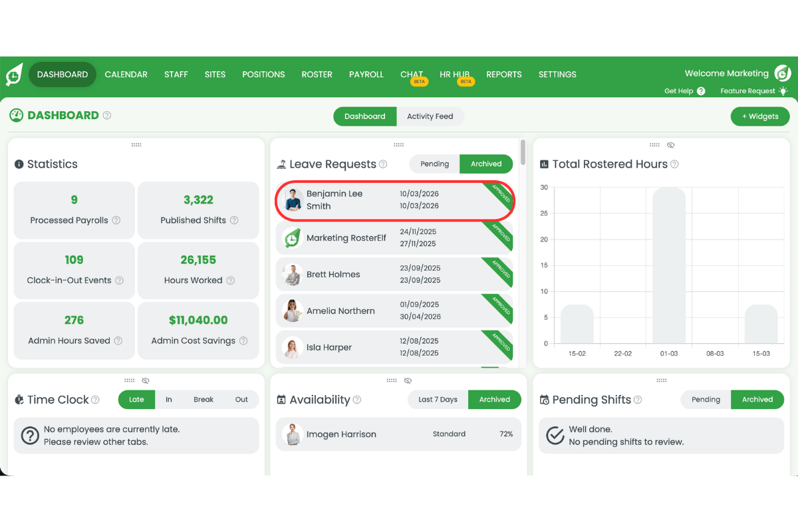Click the RosterElf logo icon
This screenshot has width=798, height=532.
tap(14, 74)
